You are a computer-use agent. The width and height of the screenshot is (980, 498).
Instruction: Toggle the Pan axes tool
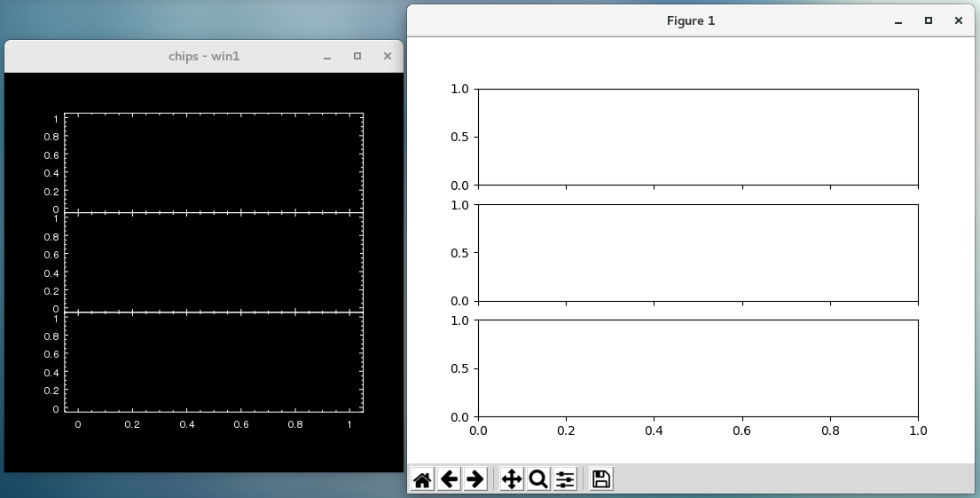pyautogui.click(x=512, y=479)
